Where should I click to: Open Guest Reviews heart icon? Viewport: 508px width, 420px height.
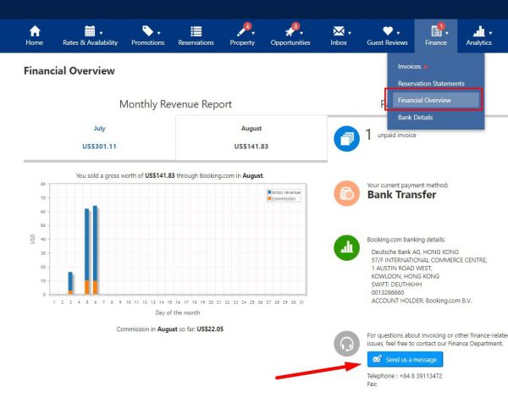(x=387, y=31)
